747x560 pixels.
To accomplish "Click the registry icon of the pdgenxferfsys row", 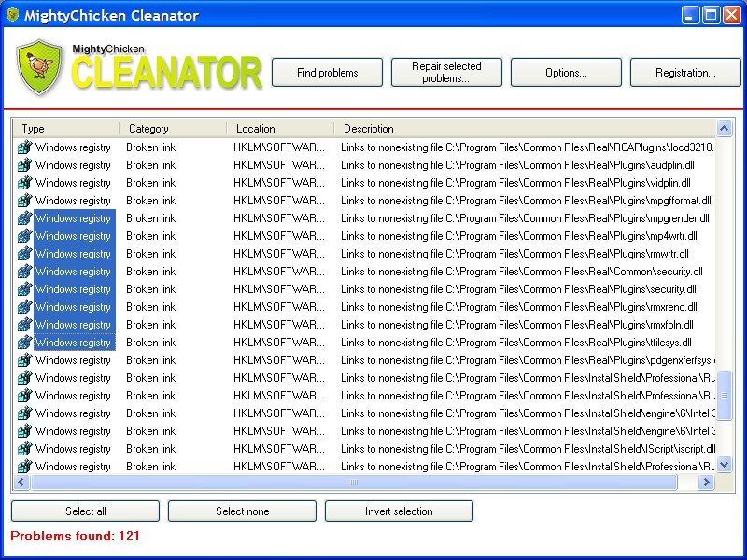I will click(x=24, y=360).
